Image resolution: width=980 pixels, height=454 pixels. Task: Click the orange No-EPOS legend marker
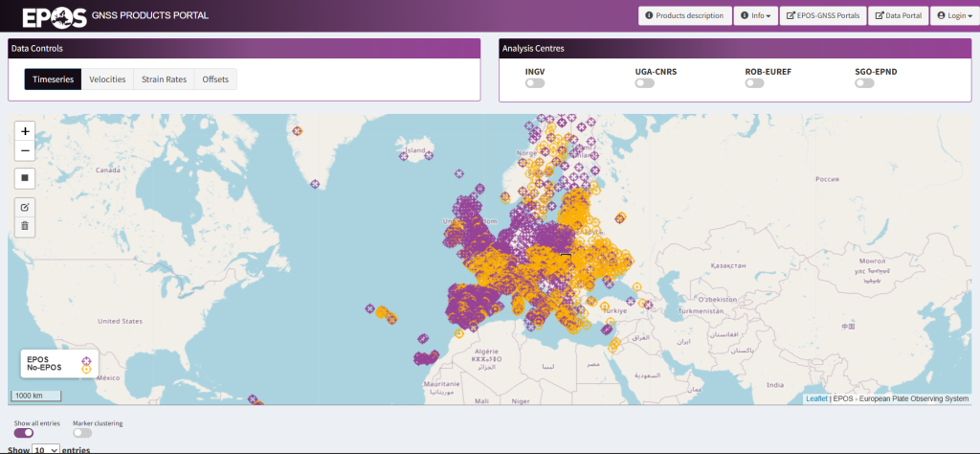[86, 369]
